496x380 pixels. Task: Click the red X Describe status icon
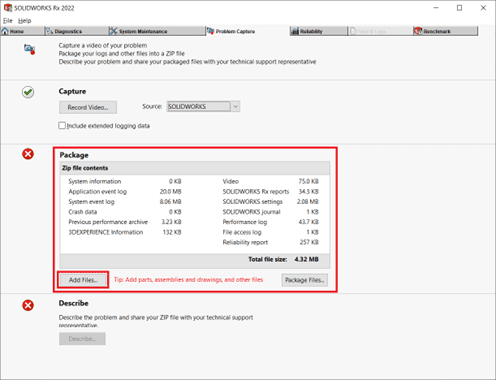pos(28,305)
